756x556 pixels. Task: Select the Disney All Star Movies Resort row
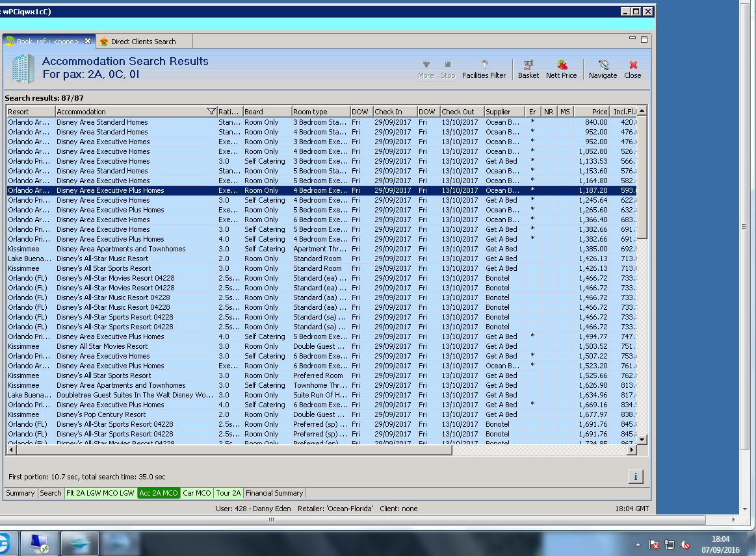point(322,346)
